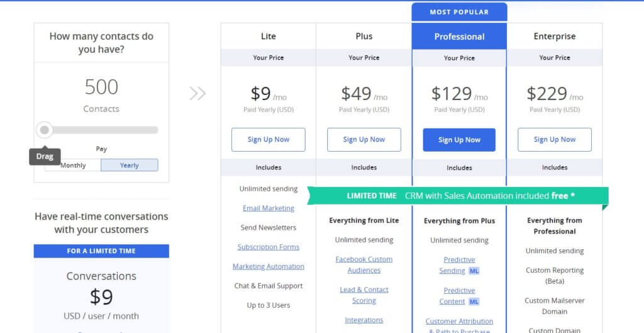Open the Integrations link in Plus
Screen dimensions: 644x333
(x=364, y=320)
